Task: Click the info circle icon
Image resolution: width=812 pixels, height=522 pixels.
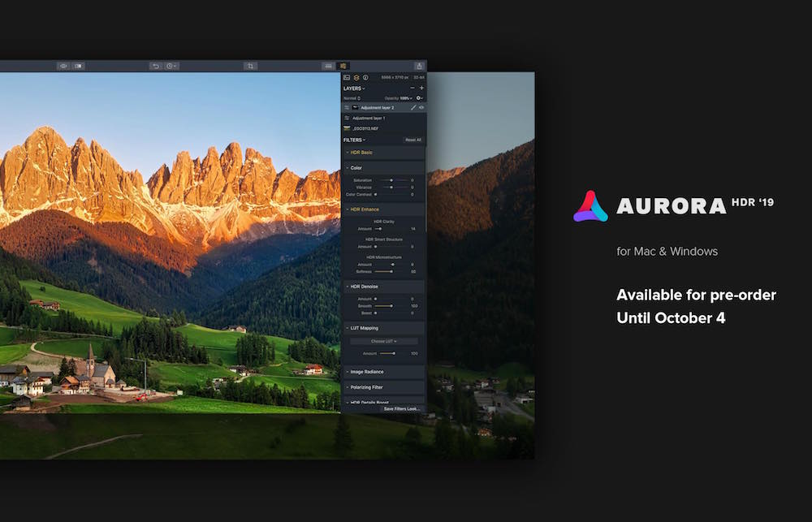Action: pyautogui.click(x=365, y=78)
